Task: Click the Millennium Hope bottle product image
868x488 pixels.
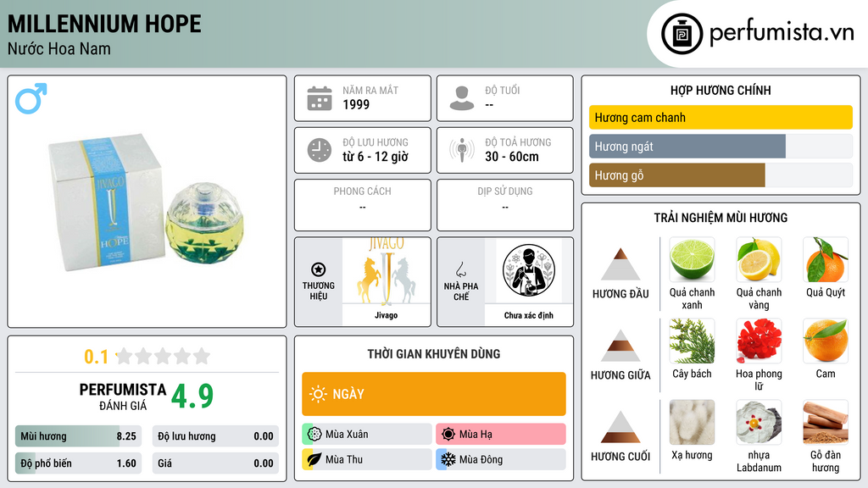Action: (x=147, y=202)
